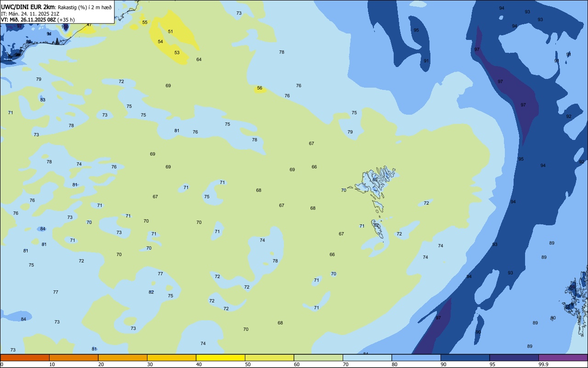The image size is (588, 368).
Task: Choose the 90–95 dark blue legend band
Action: point(465,357)
